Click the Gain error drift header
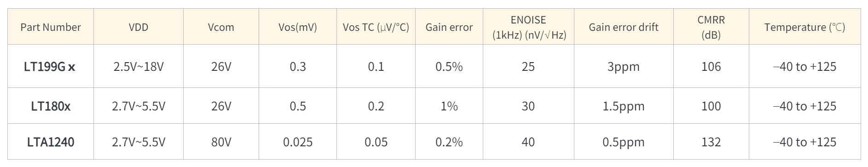Viewport: 868px width, 167px height. 624,27
